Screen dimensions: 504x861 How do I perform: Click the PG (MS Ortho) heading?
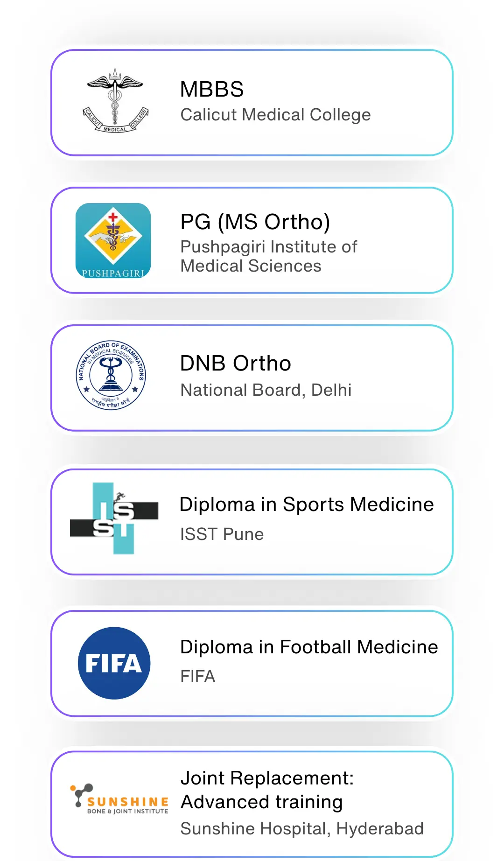[x=255, y=222]
